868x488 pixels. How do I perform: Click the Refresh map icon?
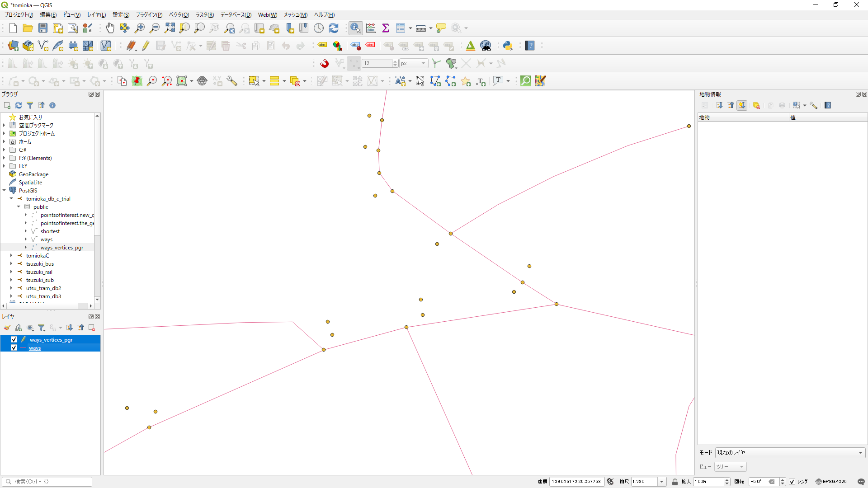pyautogui.click(x=334, y=28)
